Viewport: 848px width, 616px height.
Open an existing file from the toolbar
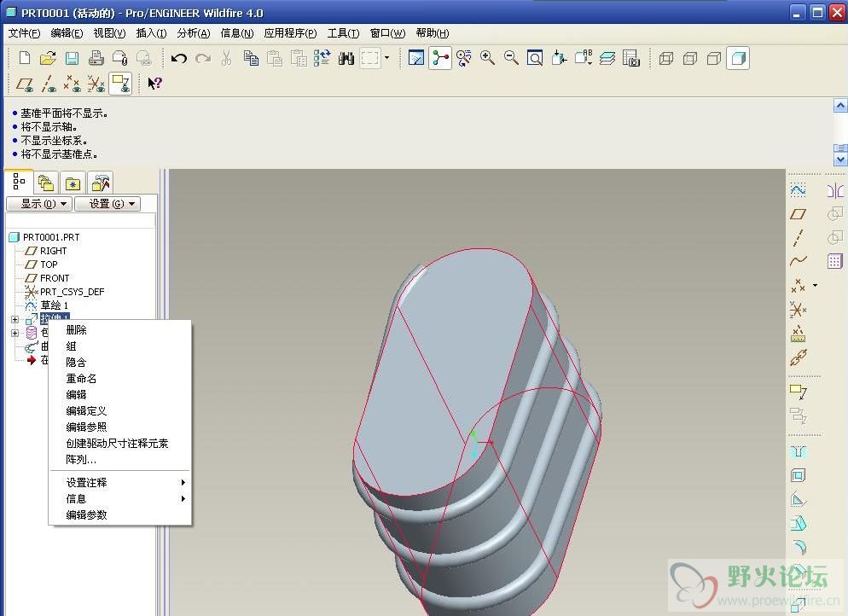coord(48,58)
